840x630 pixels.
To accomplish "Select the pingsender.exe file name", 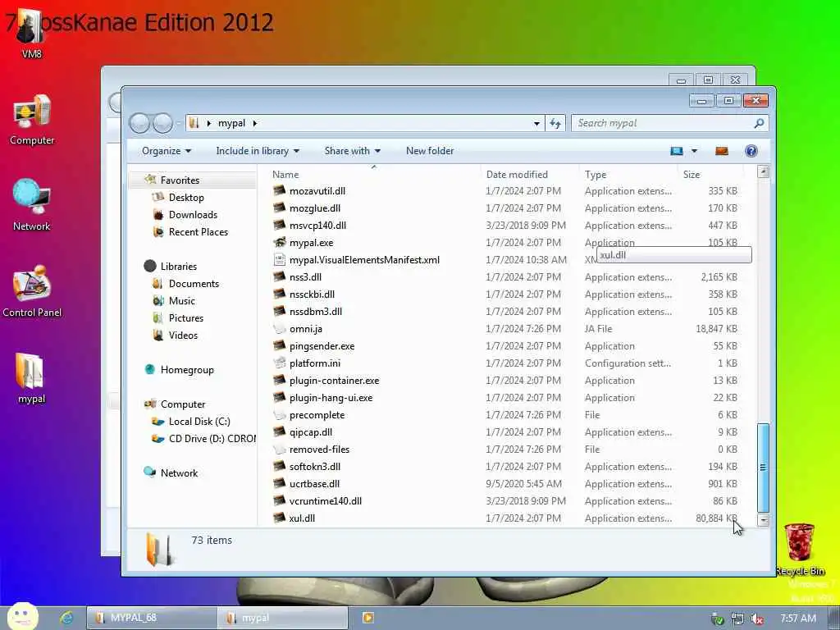I will pyautogui.click(x=322, y=346).
